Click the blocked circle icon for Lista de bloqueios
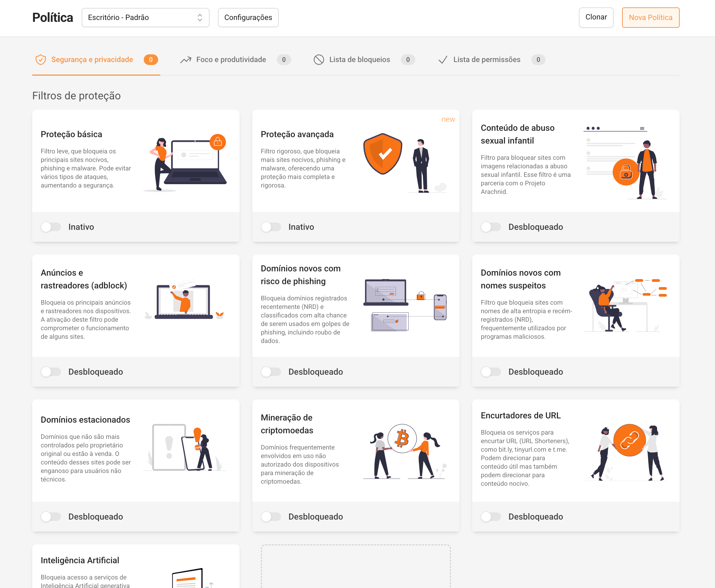This screenshot has height=588, width=715. (319, 60)
